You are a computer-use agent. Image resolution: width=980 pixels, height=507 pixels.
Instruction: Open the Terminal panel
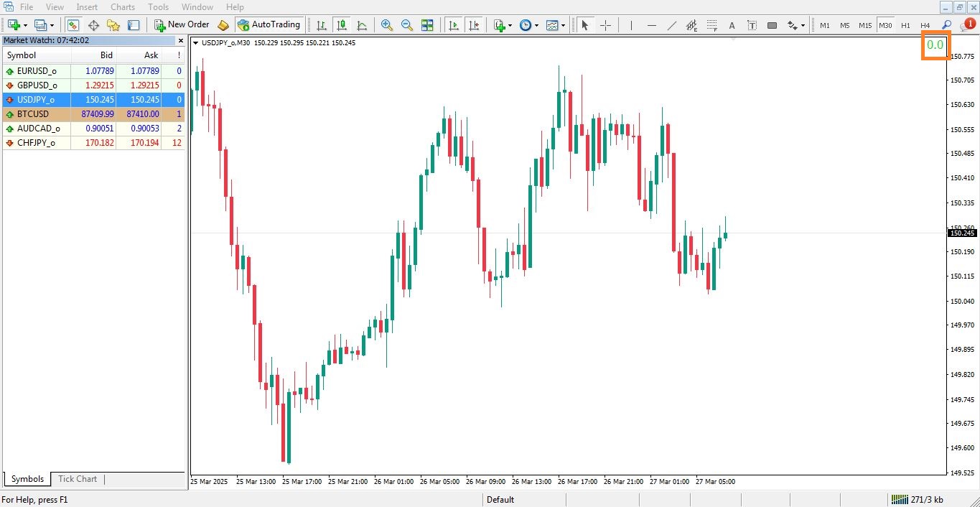134,25
